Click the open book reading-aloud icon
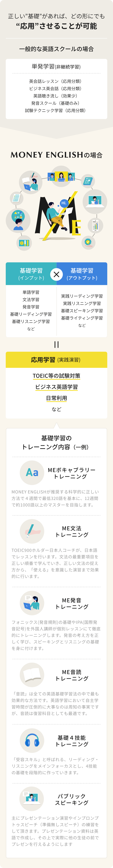 point(32,675)
